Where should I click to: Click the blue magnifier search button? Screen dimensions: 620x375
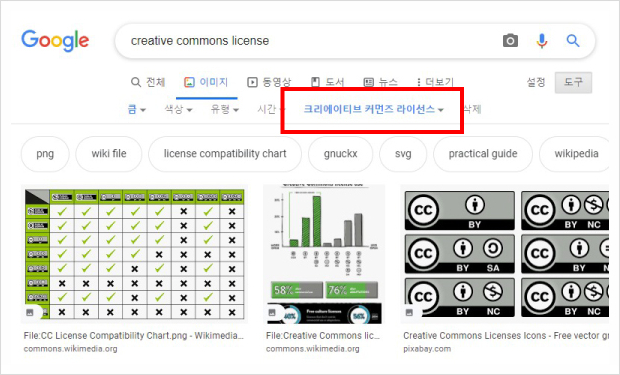(x=573, y=41)
